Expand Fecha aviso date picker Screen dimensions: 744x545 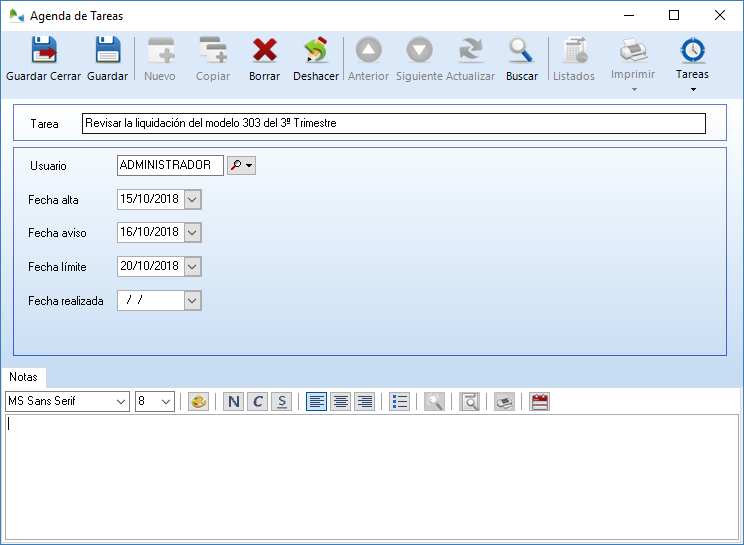point(193,233)
